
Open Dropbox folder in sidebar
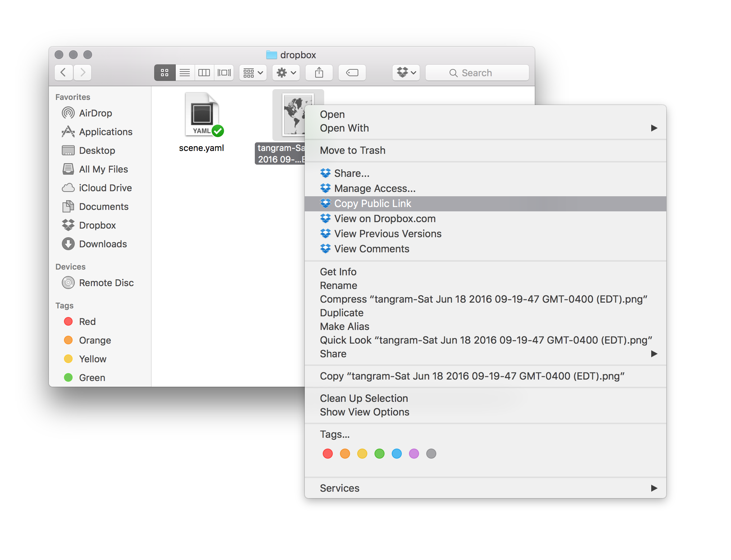click(97, 225)
